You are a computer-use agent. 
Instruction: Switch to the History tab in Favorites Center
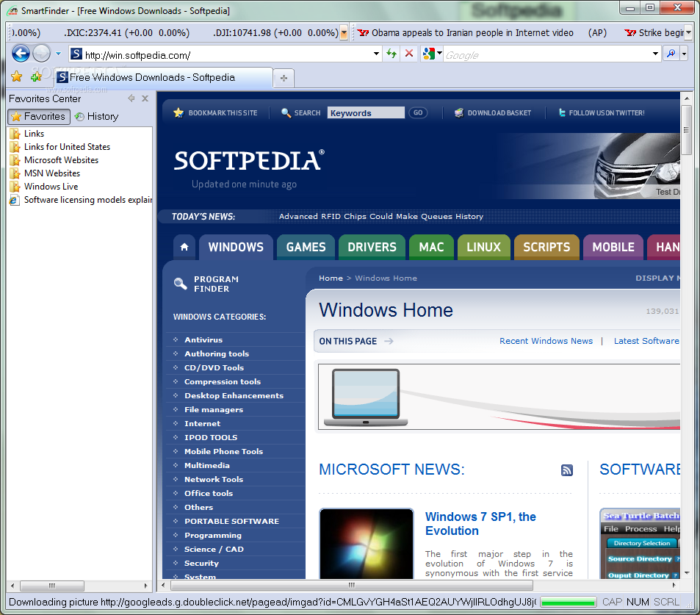pos(96,117)
